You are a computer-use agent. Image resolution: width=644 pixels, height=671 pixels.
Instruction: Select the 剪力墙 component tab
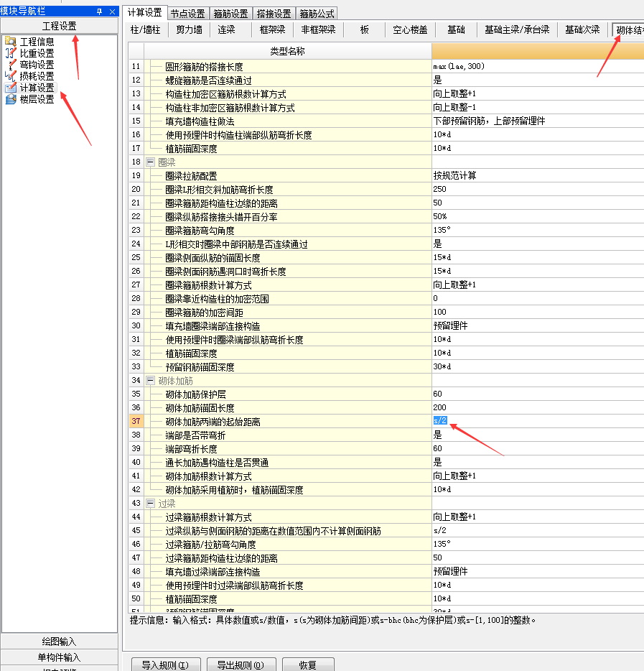[x=189, y=29]
